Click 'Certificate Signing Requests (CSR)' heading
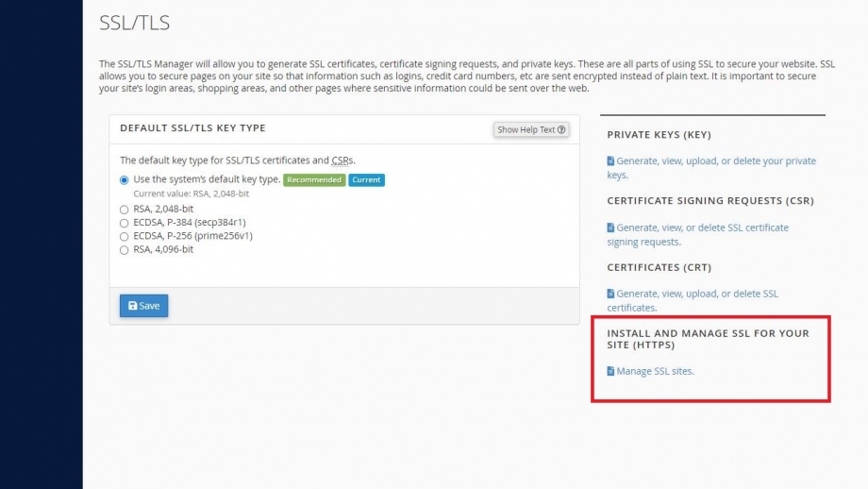This screenshot has width=868, height=489. [x=710, y=200]
